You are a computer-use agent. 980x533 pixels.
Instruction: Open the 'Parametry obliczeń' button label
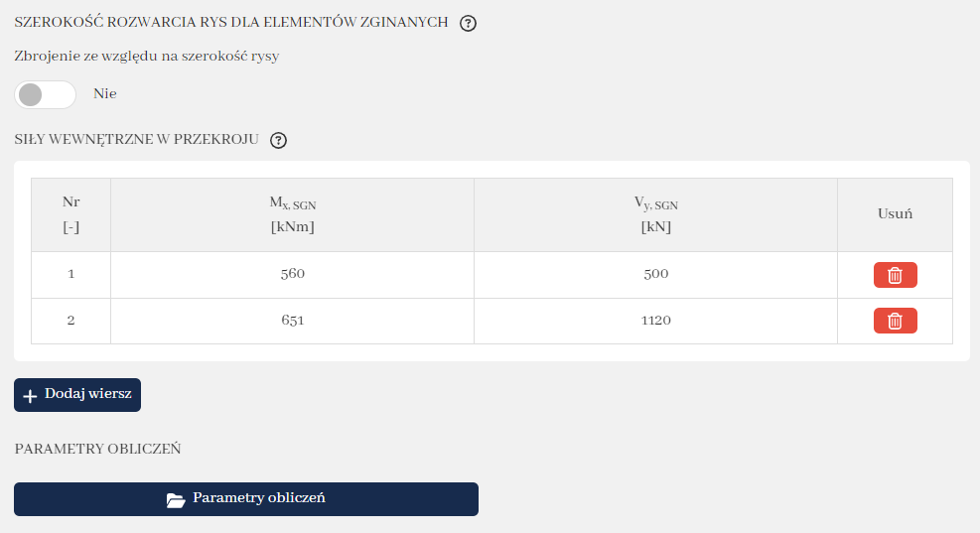pos(259,498)
